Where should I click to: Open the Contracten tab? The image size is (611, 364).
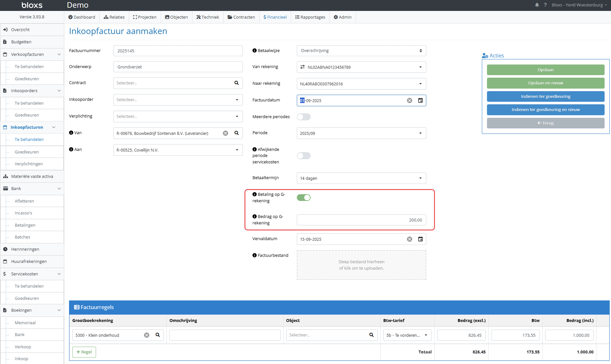[x=241, y=17]
